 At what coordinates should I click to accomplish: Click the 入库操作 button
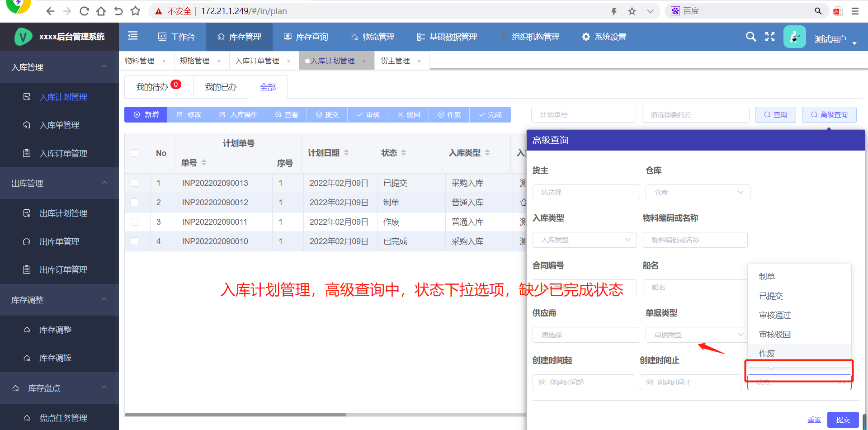[238, 114]
